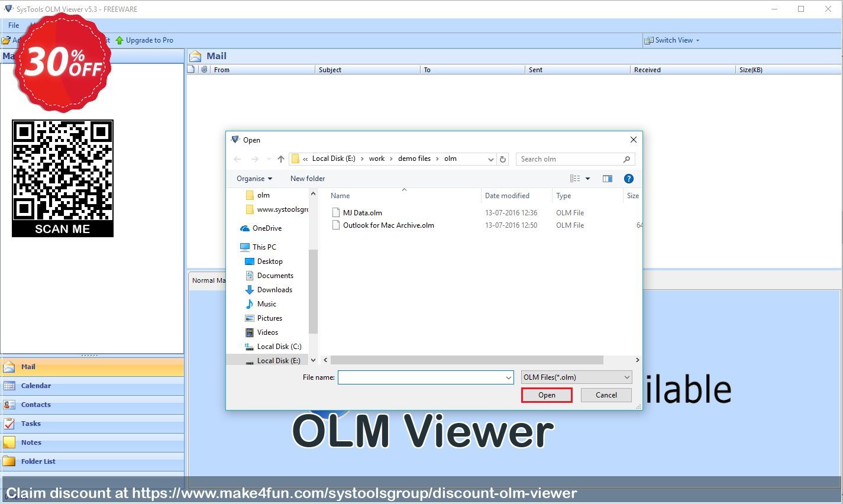Screen dimensions: 843x504
Task: Close the Open dialog
Action: pyautogui.click(x=633, y=140)
